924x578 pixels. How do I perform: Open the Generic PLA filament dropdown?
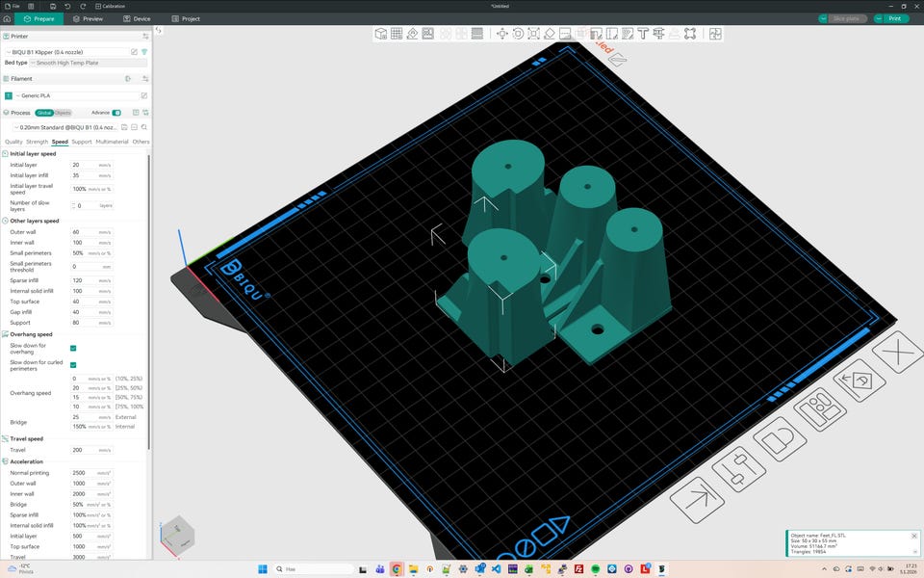click(x=77, y=95)
